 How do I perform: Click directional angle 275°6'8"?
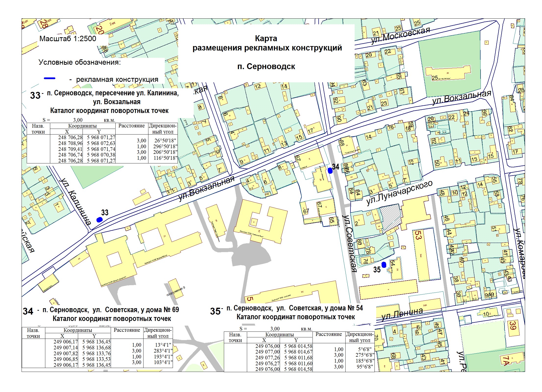[x=365, y=355]
